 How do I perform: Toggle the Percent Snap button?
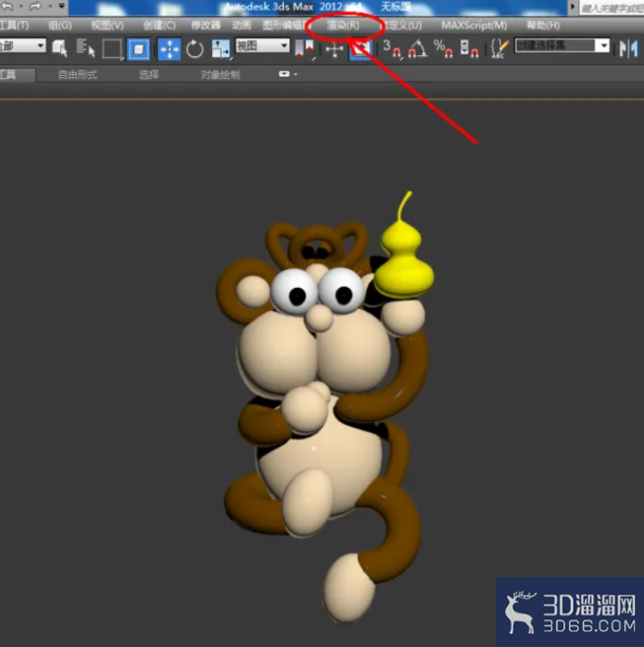[x=443, y=49]
